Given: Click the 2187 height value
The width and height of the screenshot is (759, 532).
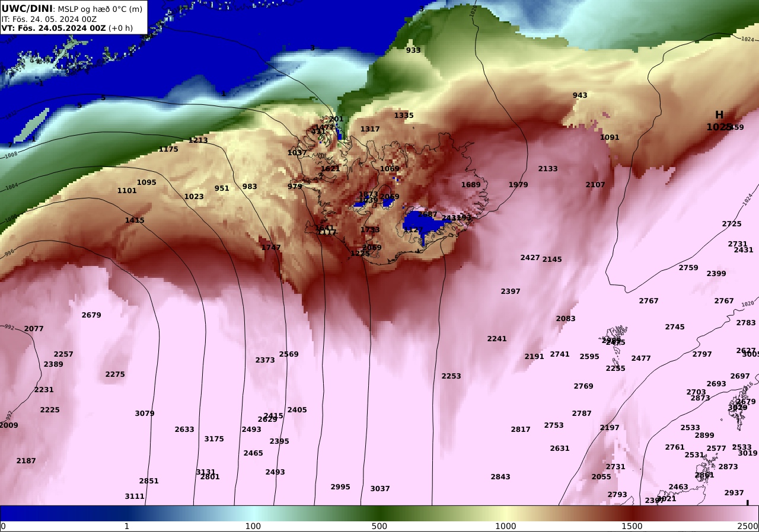Looking at the screenshot, I should [26, 461].
